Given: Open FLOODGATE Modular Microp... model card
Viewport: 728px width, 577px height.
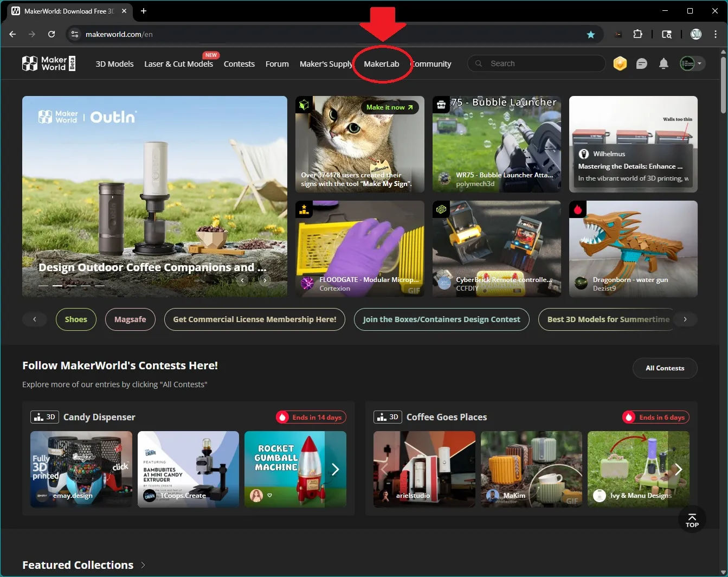Looking at the screenshot, I should 360,249.
